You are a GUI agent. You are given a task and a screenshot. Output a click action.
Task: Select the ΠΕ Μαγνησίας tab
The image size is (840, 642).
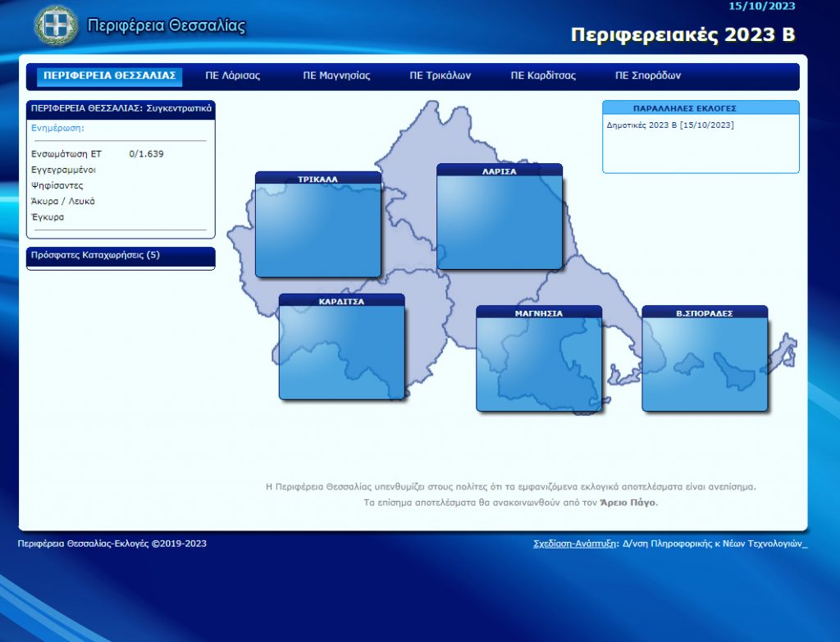pos(336,75)
